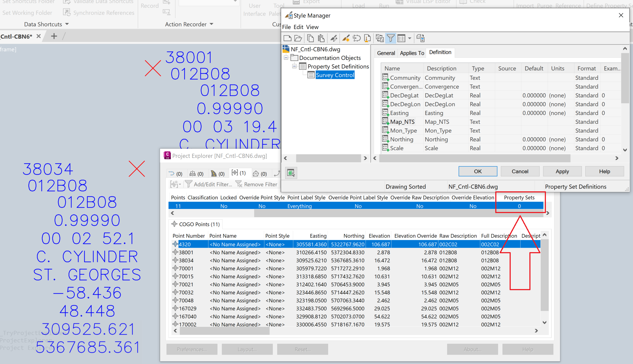Open the copy-styles-between-drawings tool
The width and height of the screenshot is (633, 364).
379,38
